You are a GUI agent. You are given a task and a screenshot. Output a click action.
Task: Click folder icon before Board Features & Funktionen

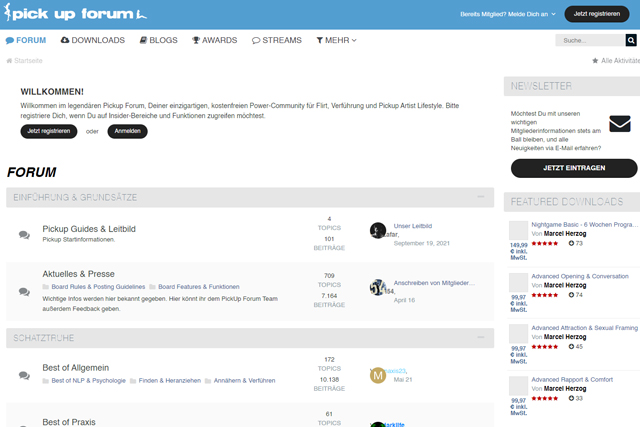click(153, 287)
